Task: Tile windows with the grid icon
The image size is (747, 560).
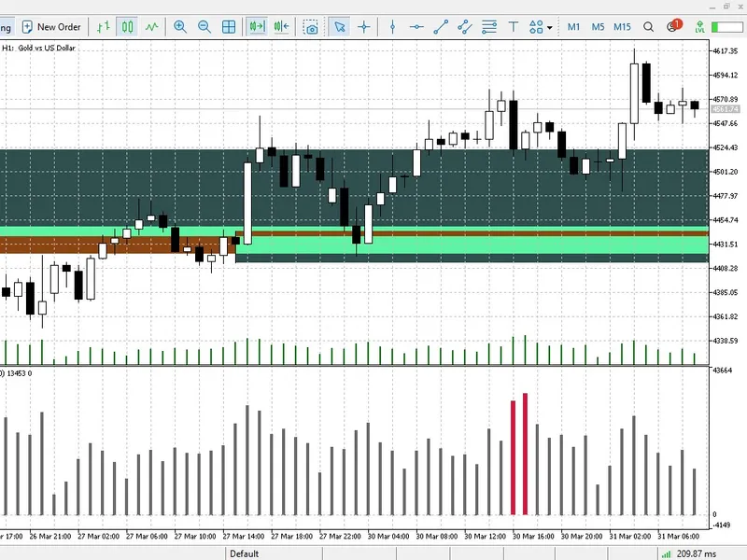Action: click(229, 27)
